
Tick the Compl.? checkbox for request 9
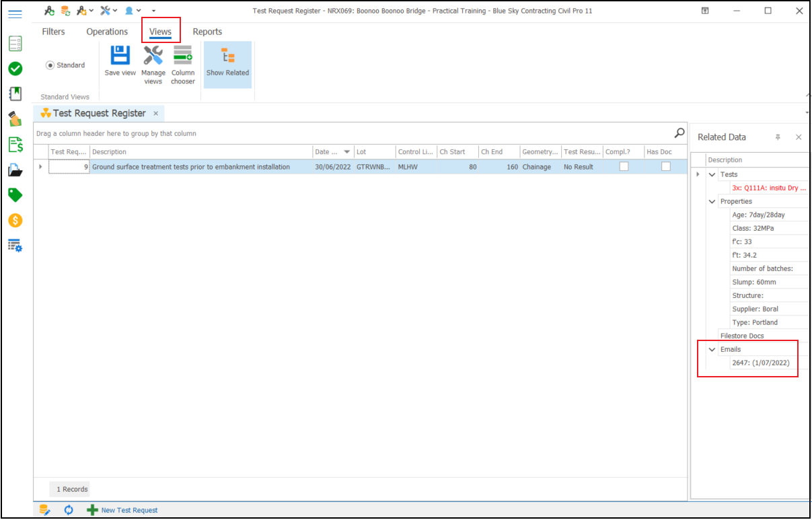click(x=624, y=167)
